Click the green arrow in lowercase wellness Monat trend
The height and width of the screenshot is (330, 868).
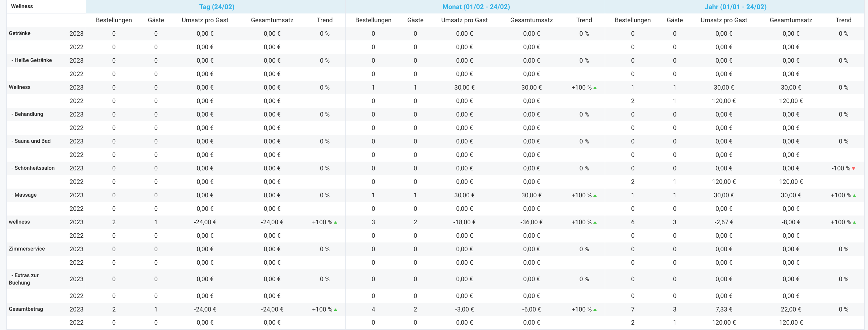point(595,222)
